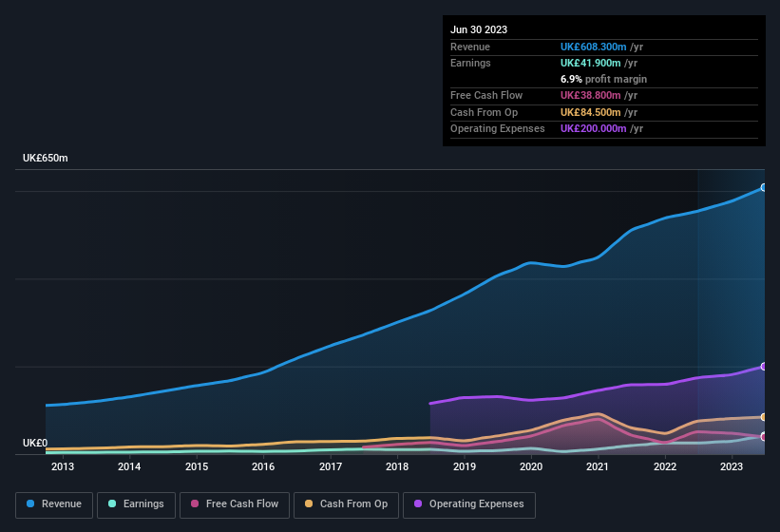This screenshot has height=532, width=780.
Task: Click the pink Free Cash Flow legend dot
Action: pos(196,503)
